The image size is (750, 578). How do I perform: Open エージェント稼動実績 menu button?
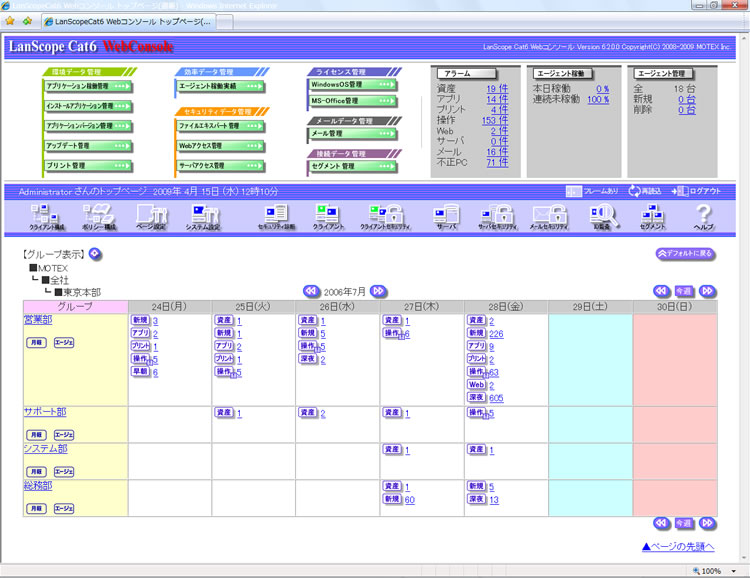(220, 87)
